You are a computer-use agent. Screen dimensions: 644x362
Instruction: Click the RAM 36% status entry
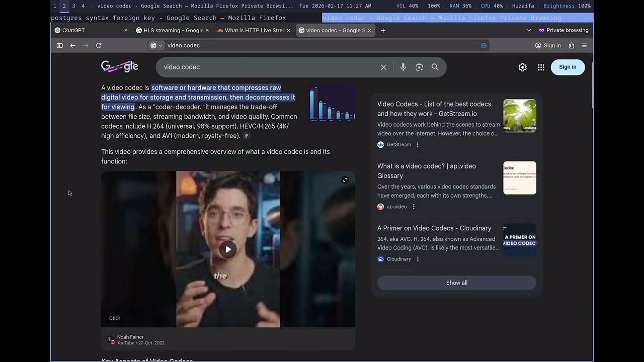460,6
